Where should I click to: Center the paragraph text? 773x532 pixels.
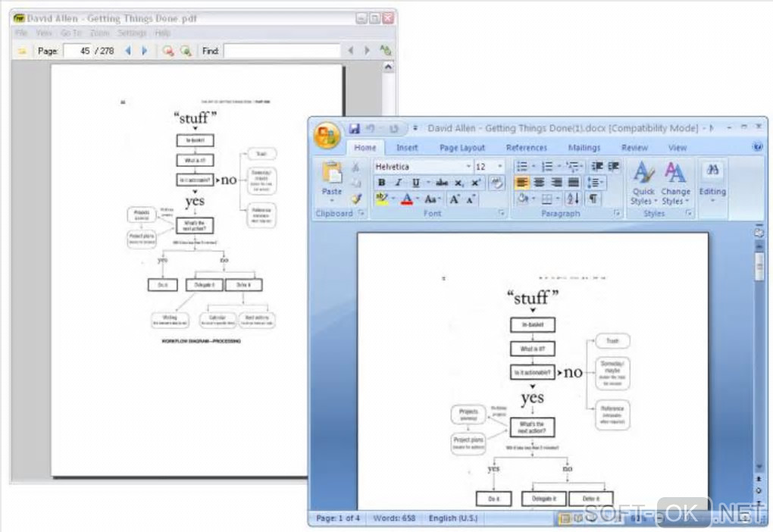point(540,183)
